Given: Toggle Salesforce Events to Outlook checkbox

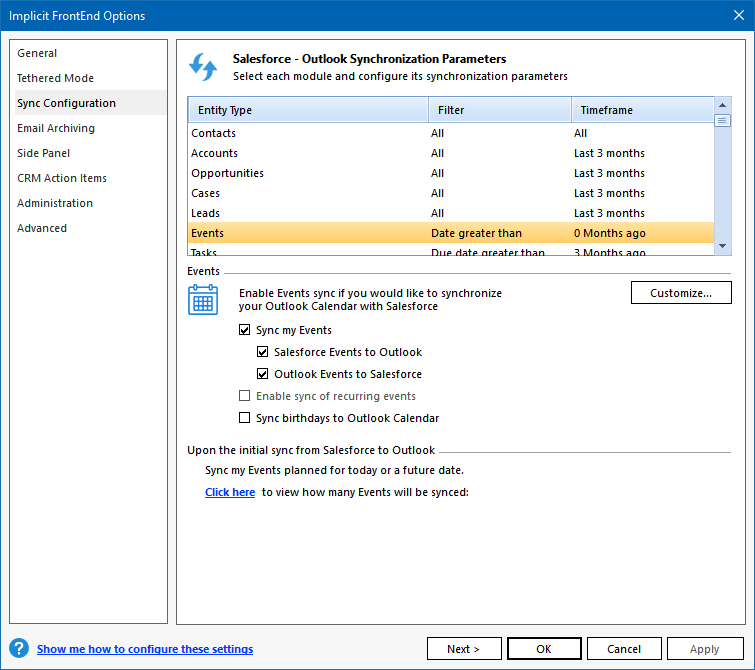Looking at the screenshot, I should [263, 352].
